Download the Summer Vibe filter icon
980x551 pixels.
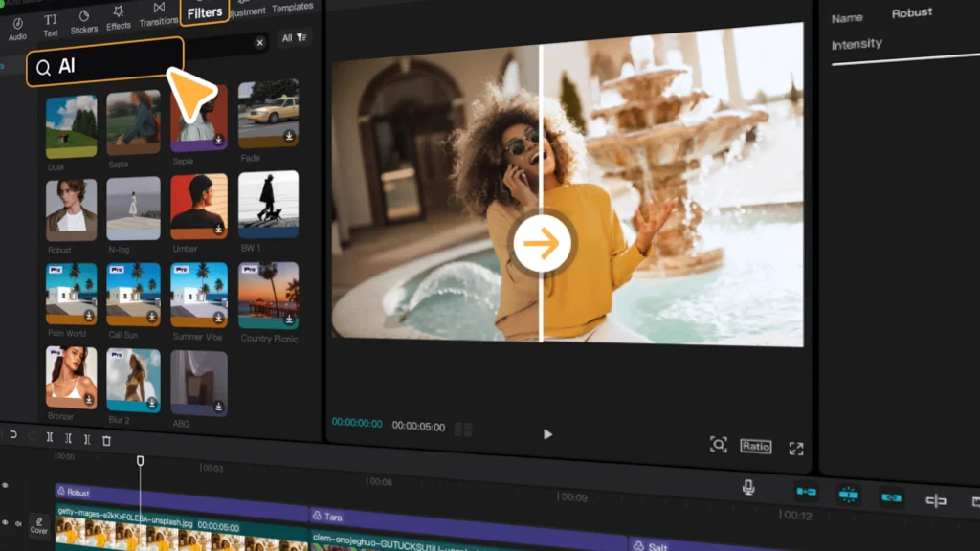[218, 318]
